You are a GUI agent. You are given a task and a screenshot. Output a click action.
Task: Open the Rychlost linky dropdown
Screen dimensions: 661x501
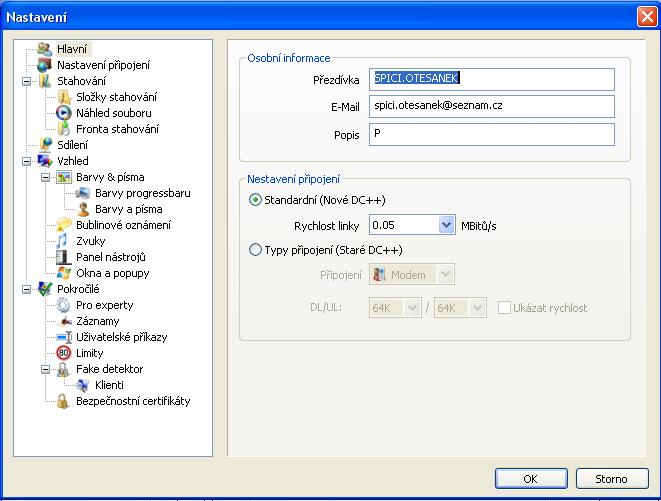coord(446,225)
